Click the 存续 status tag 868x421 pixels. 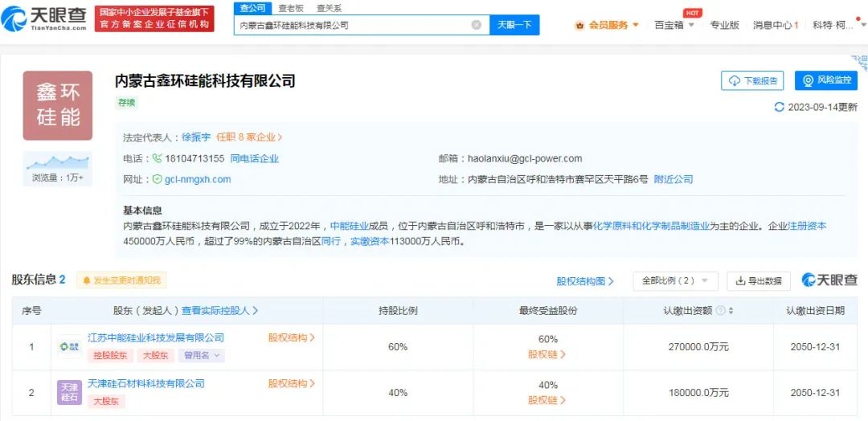tap(126, 102)
